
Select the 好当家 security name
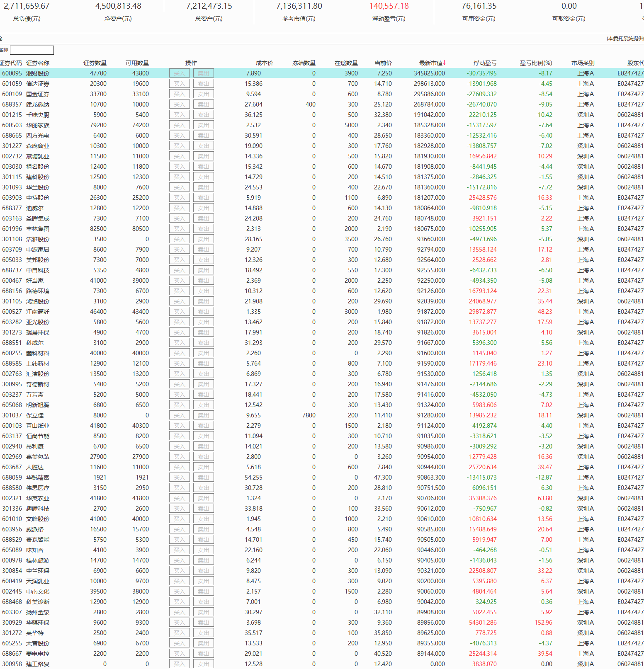pos(35,281)
